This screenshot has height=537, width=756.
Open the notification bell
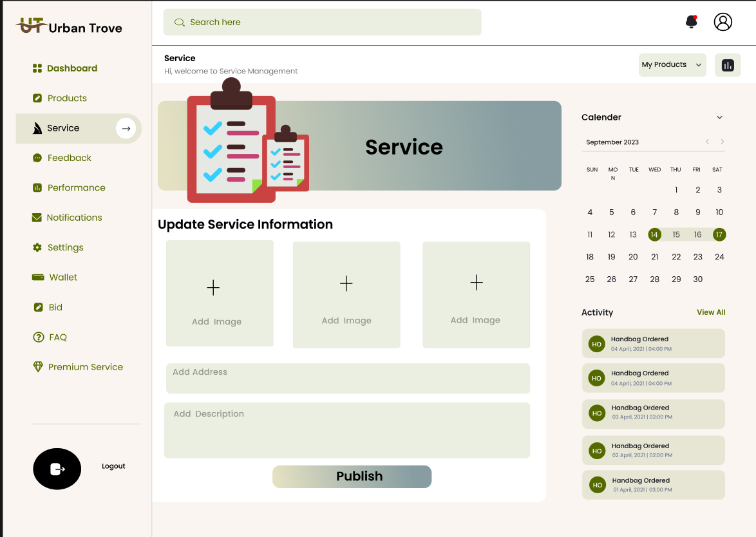coord(692,22)
